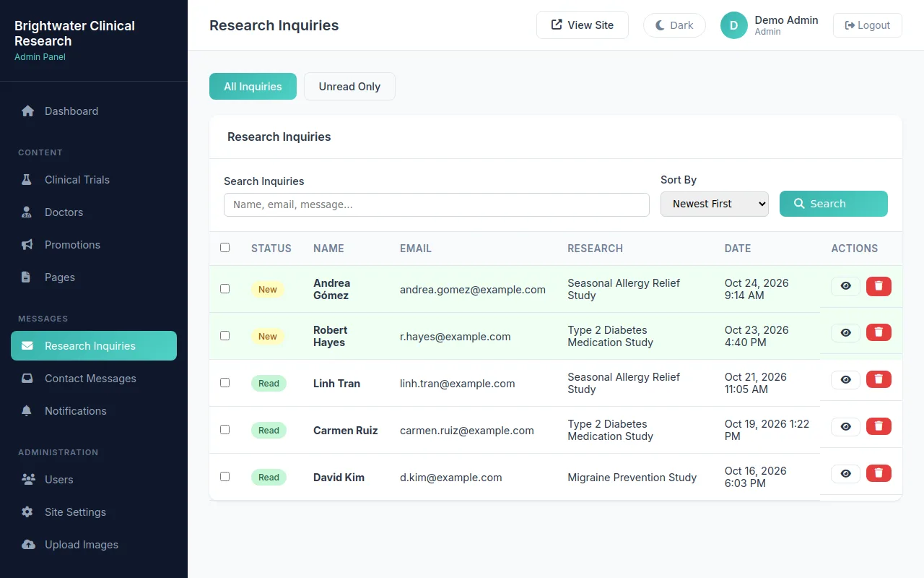Open Contact Messages in the sidebar

click(94, 379)
